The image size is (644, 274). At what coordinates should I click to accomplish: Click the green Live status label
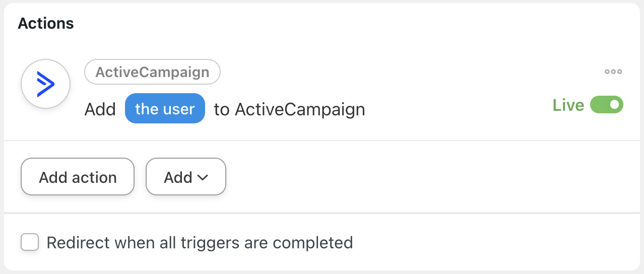(568, 105)
